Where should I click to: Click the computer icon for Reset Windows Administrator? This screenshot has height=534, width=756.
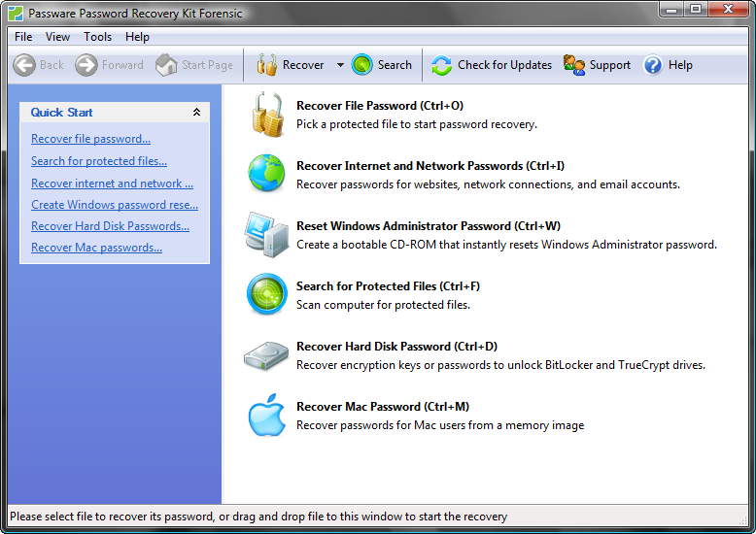(266, 234)
